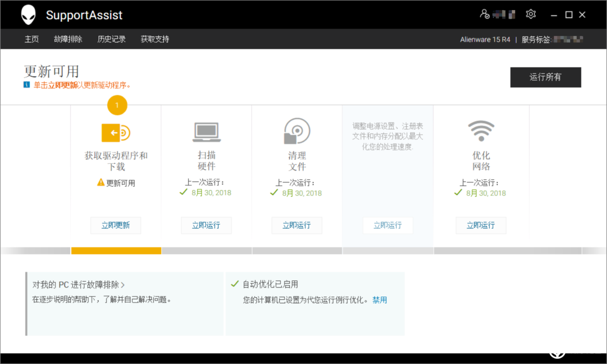
Task: Click the 立即更新 button for drivers
Action: [116, 225]
